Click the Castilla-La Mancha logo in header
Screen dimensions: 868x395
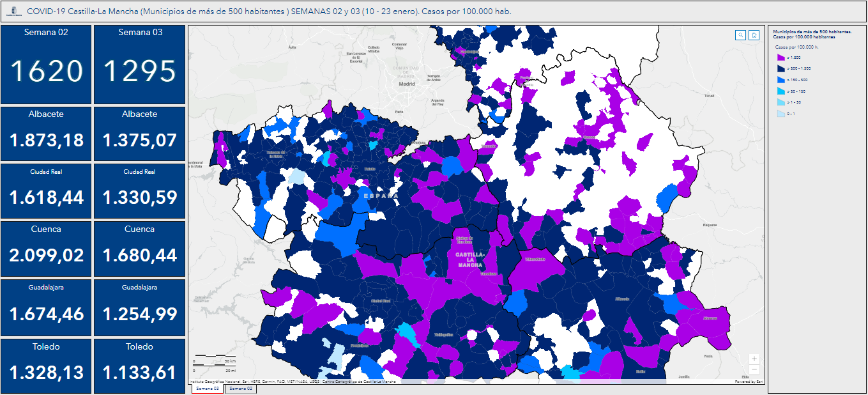(x=13, y=12)
